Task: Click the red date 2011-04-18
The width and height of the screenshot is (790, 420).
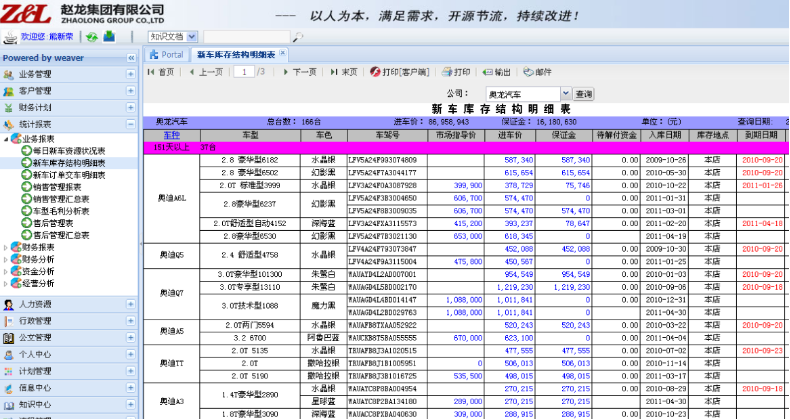Action: click(762, 224)
